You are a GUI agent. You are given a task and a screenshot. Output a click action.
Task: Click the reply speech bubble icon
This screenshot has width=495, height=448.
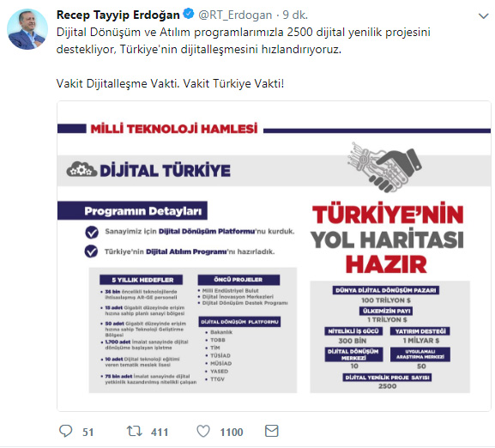[x=66, y=431]
